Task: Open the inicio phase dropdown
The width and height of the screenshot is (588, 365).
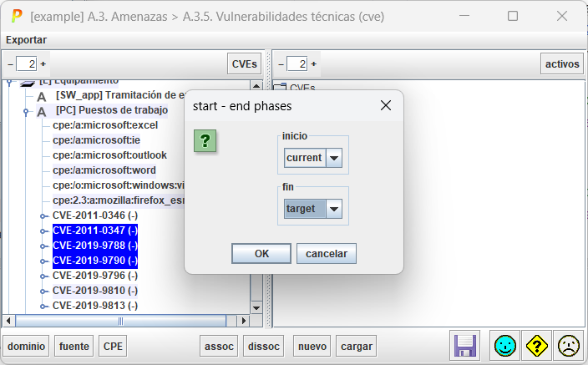Action: point(334,158)
